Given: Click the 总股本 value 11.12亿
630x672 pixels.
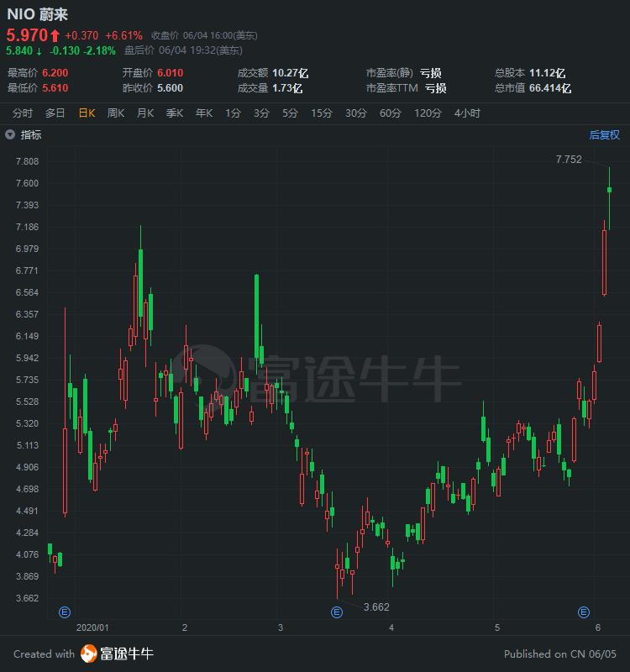Looking at the screenshot, I should point(547,73).
